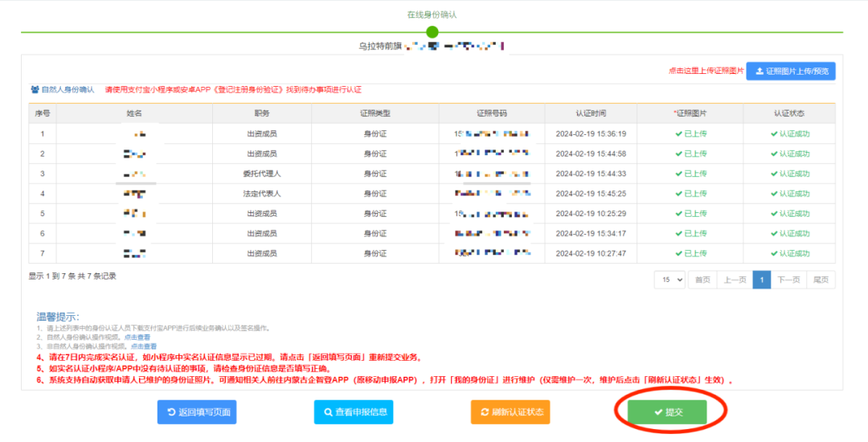Click timestamp 2024-02-19 10:27:47
The image size is (868, 442).
[x=591, y=253]
